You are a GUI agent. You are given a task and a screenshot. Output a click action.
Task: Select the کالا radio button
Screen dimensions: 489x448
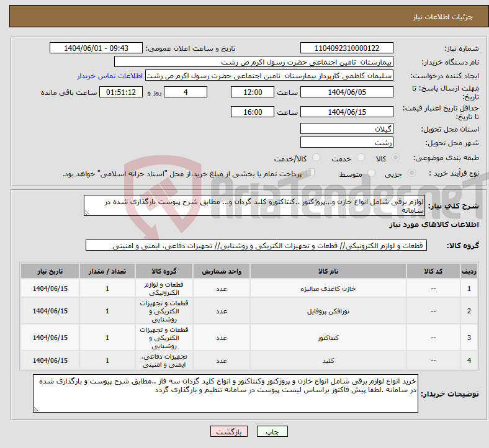point(395,158)
